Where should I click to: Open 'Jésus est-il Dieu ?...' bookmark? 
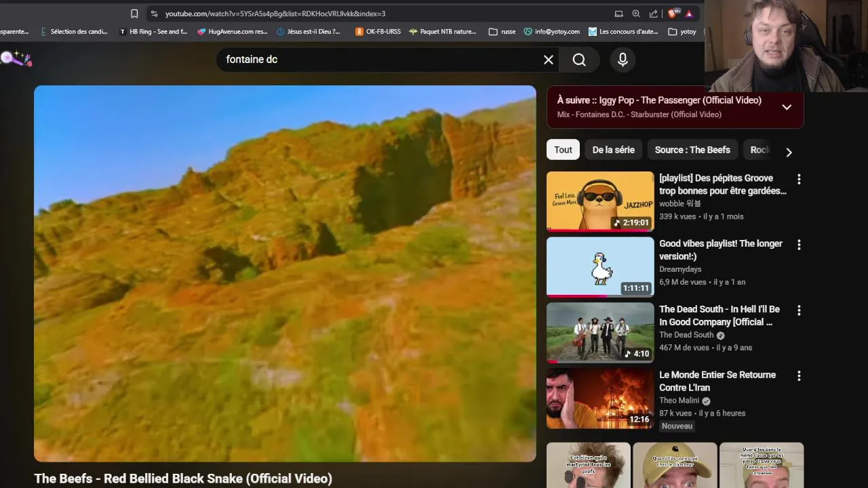309,31
